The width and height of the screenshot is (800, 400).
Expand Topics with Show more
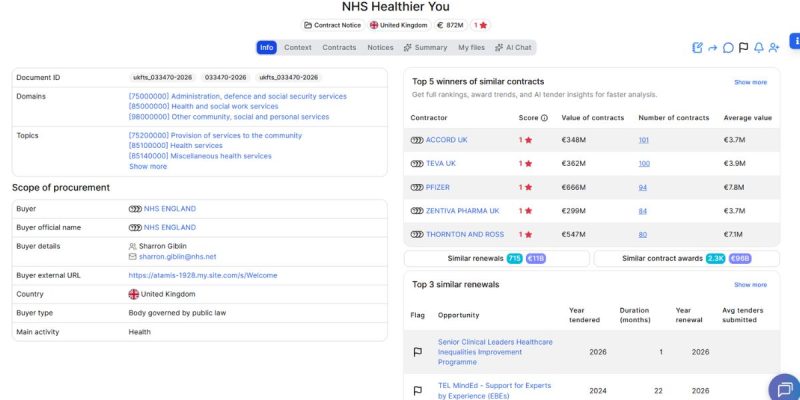click(x=148, y=166)
